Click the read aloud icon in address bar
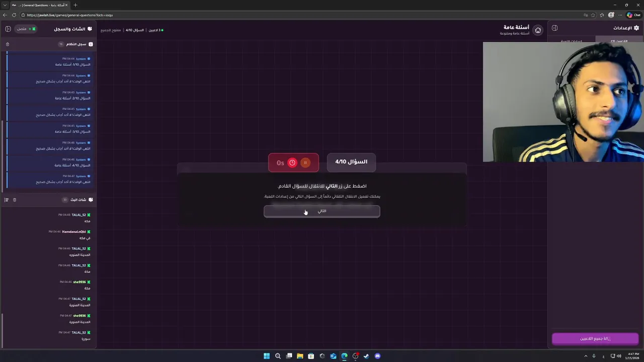This screenshot has height=362, width=644. coord(585,15)
